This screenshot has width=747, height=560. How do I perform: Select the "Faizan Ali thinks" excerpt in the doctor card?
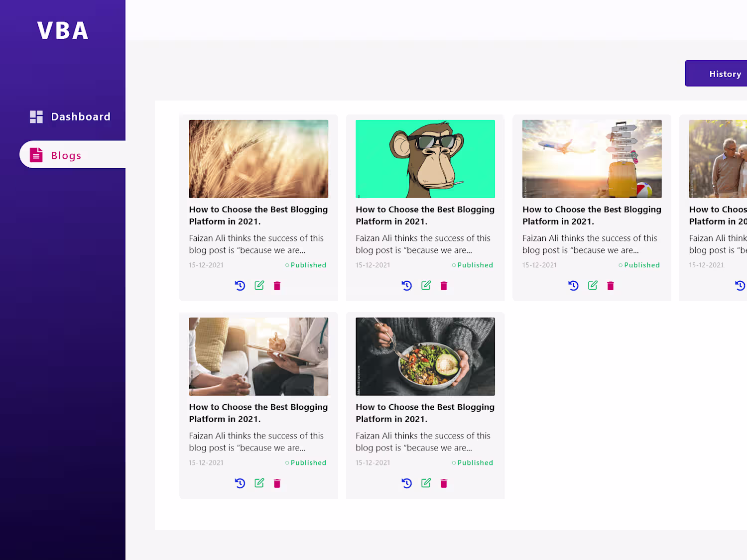256,442
